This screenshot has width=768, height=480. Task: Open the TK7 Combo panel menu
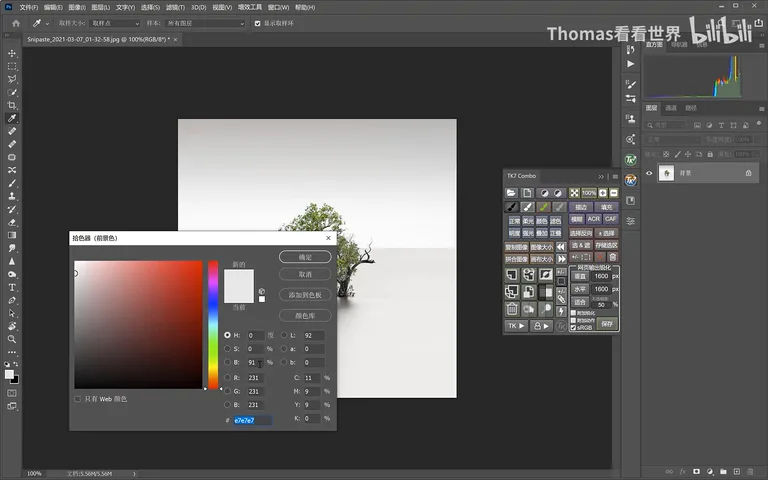tap(615, 176)
